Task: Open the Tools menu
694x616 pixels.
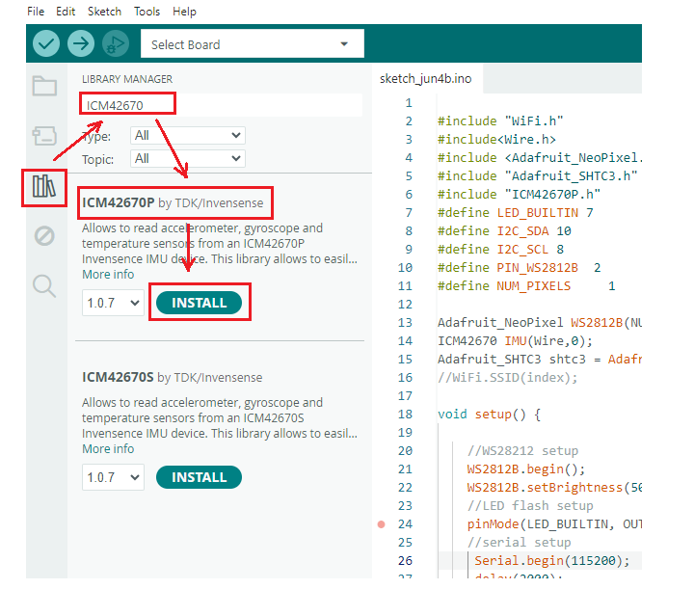Action: click(x=147, y=12)
